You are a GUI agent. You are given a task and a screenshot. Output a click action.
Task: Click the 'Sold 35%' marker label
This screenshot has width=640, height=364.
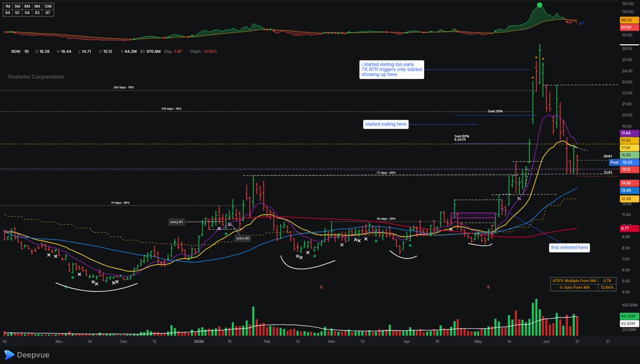495,111
